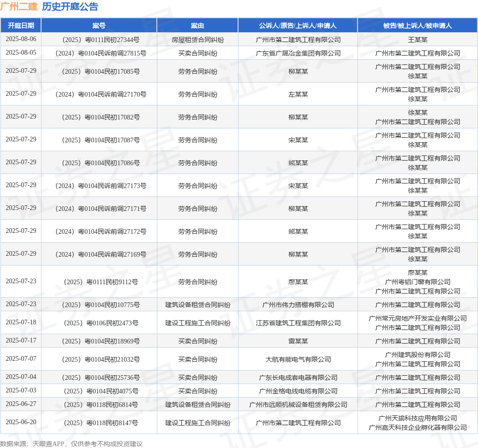The width and height of the screenshot is (478, 448).
Task: Click plaintiff 广州市伟力搭棚有限公司
Action: point(298,305)
